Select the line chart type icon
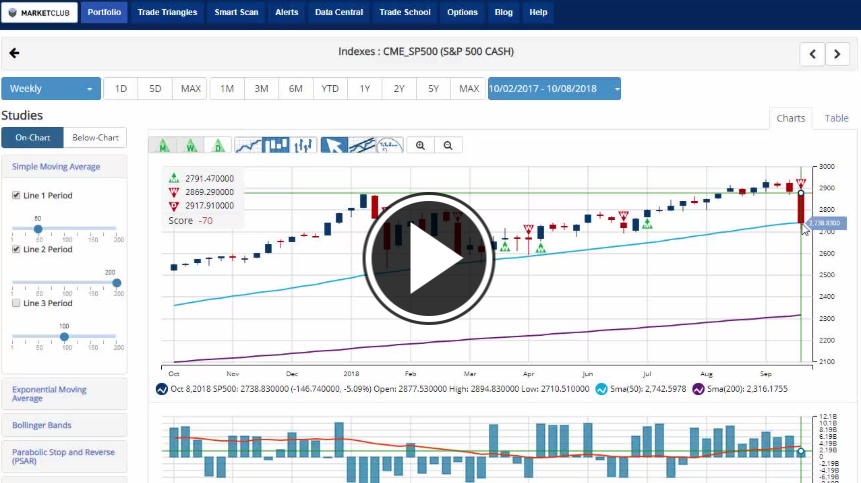This screenshot has height=483, width=861. [x=247, y=145]
